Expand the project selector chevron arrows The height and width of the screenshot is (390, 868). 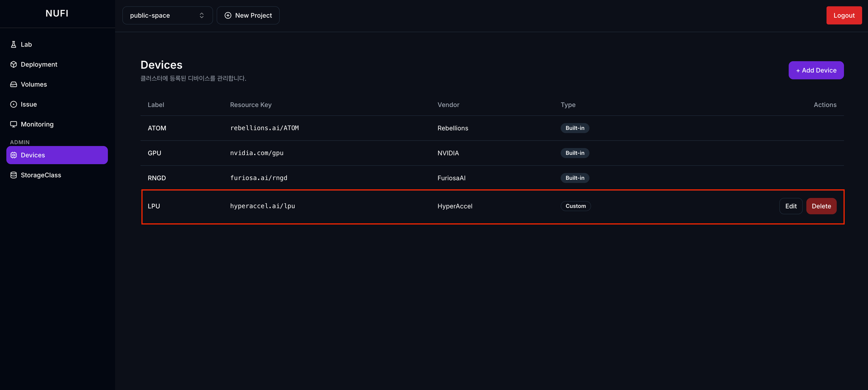coord(202,16)
